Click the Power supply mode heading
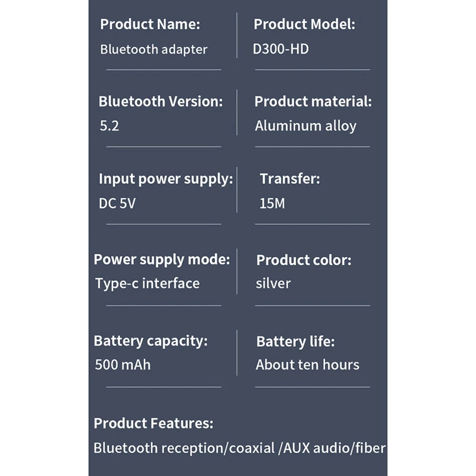The height and width of the screenshot is (476, 476). pos(162,260)
